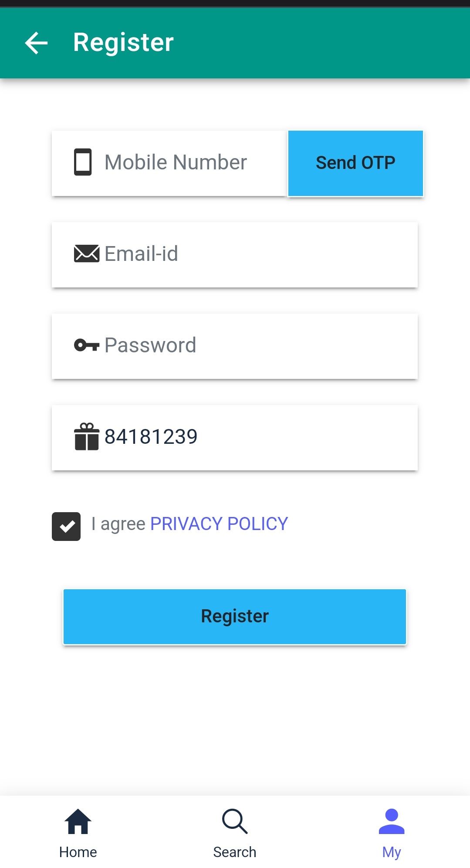Image resolution: width=470 pixels, height=868 pixels.
Task: Tap the My profile person icon
Action: pos(392,821)
